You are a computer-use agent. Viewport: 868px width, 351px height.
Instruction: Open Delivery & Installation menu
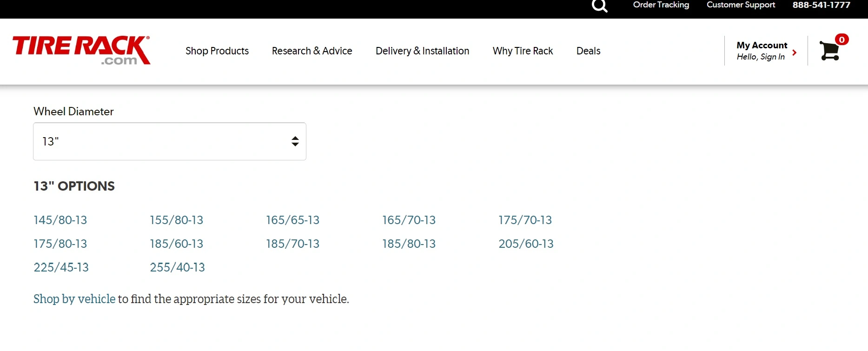(x=422, y=51)
